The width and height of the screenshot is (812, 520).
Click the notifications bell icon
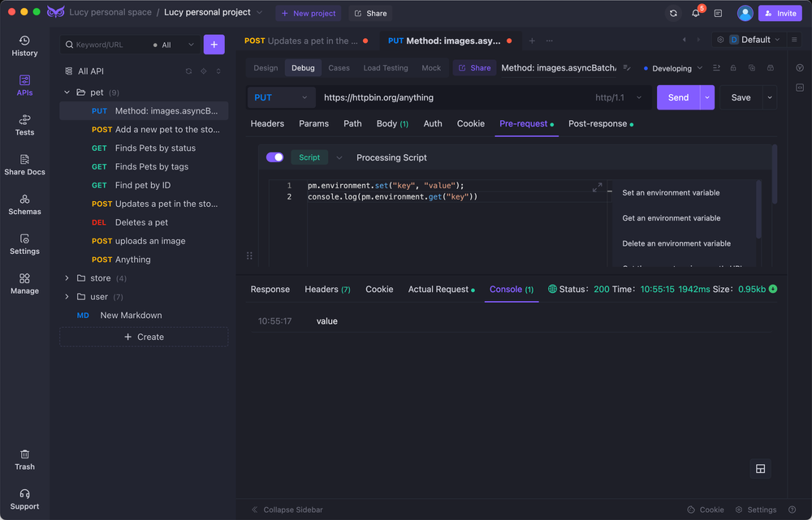[696, 13]
